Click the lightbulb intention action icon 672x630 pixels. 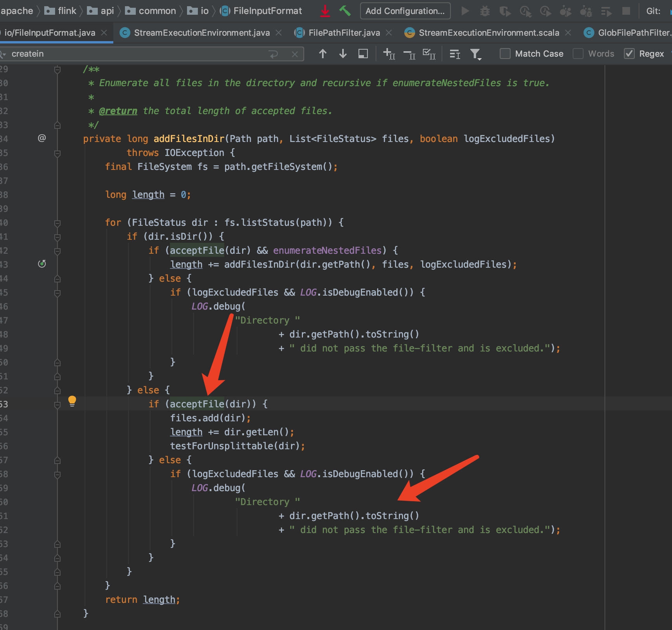(x=72, y=401)
